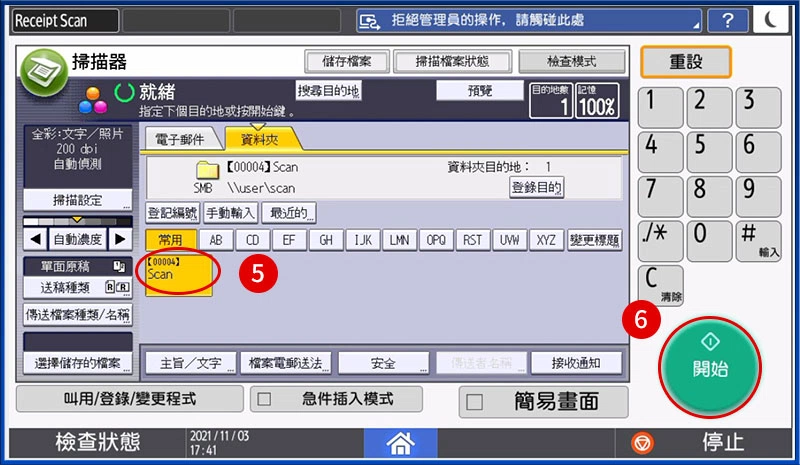The height and width of the screenshot is (465, 800).
Task: Increase density with right arrow
Action: (120, 239)
